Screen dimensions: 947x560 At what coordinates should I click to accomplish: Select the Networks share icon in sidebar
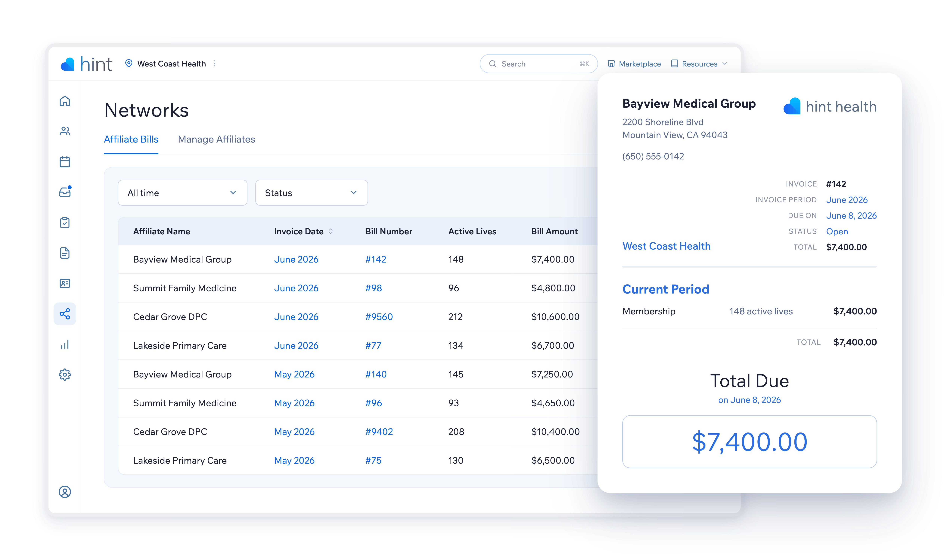(65, 314)
